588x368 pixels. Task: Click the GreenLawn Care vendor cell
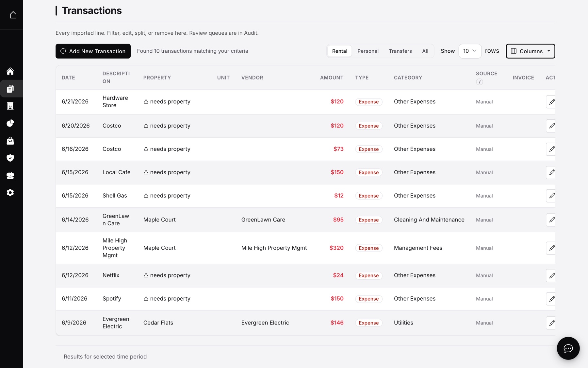coord(263,220)
